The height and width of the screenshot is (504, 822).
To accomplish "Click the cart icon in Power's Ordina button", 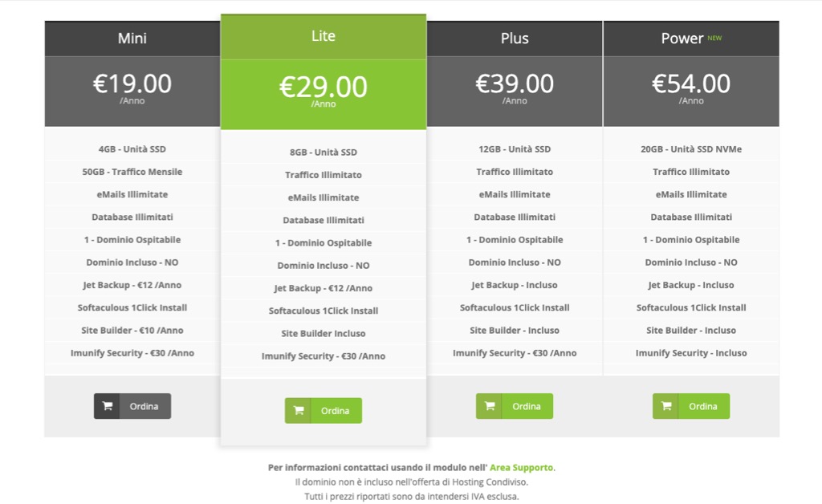I will tap(665, 406).
